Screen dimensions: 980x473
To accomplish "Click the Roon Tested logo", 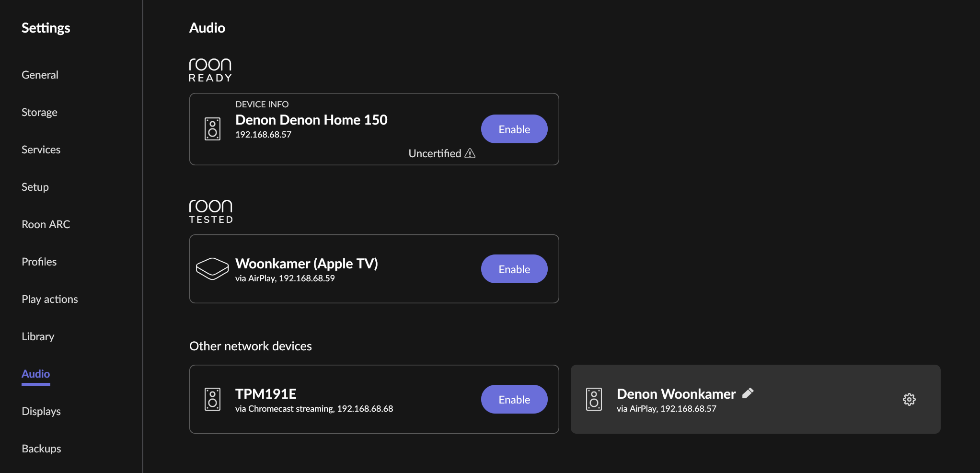I will point(211,211).
